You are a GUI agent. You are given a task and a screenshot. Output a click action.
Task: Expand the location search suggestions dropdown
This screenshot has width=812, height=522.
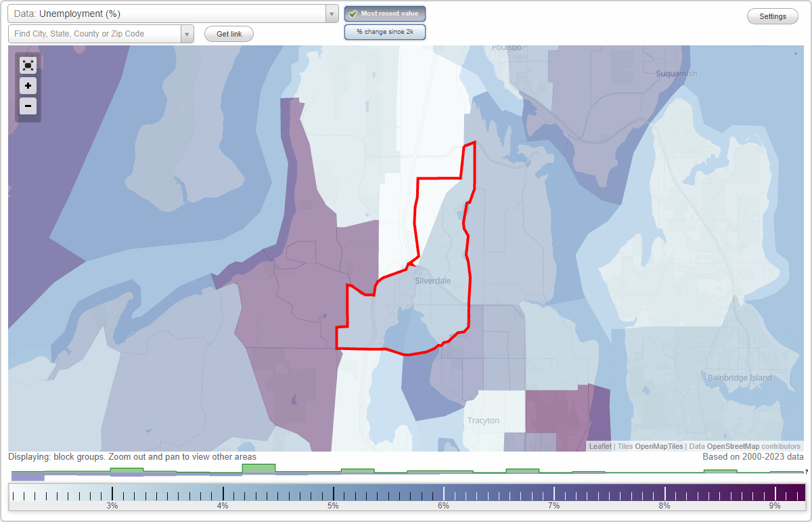[x=187, y=33]
